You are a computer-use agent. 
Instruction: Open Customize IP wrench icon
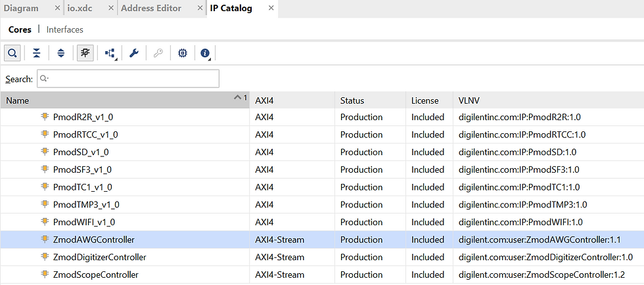[134, 53]
